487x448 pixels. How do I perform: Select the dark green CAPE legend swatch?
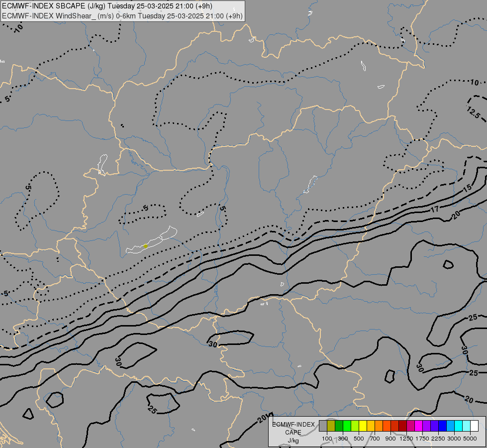339,426
